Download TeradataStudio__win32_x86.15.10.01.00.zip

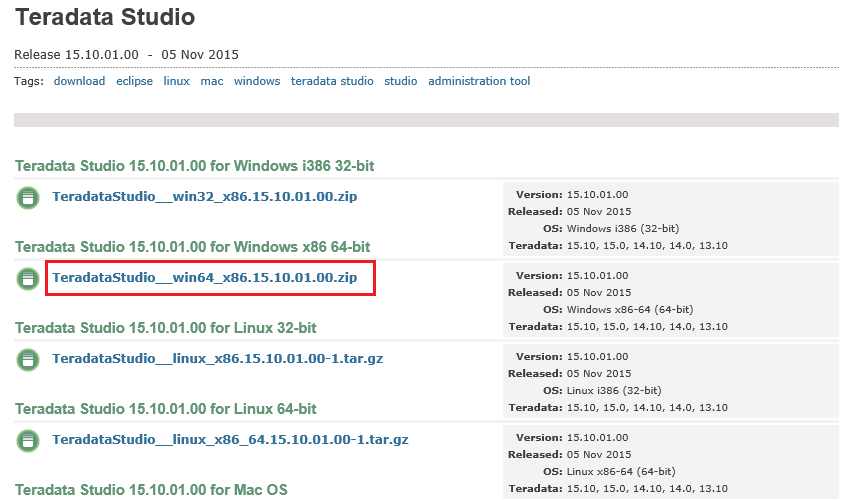pyautogui.click(x=205, y=197)
